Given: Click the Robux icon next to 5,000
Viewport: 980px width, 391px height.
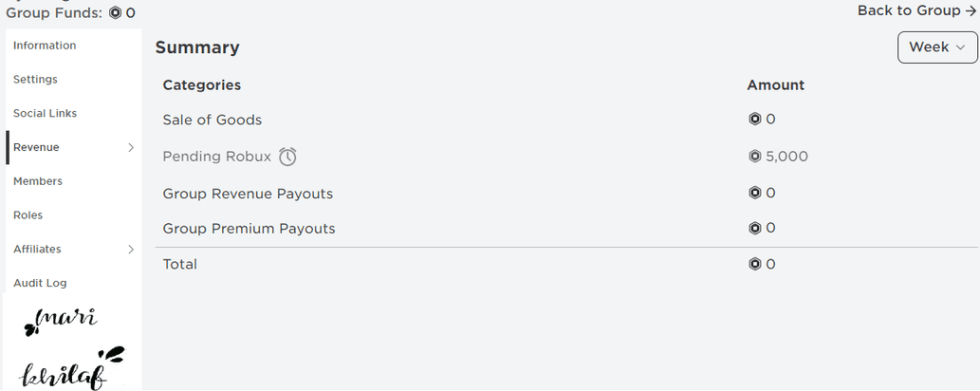Looking at the screenshot, I should coord(754,157).
